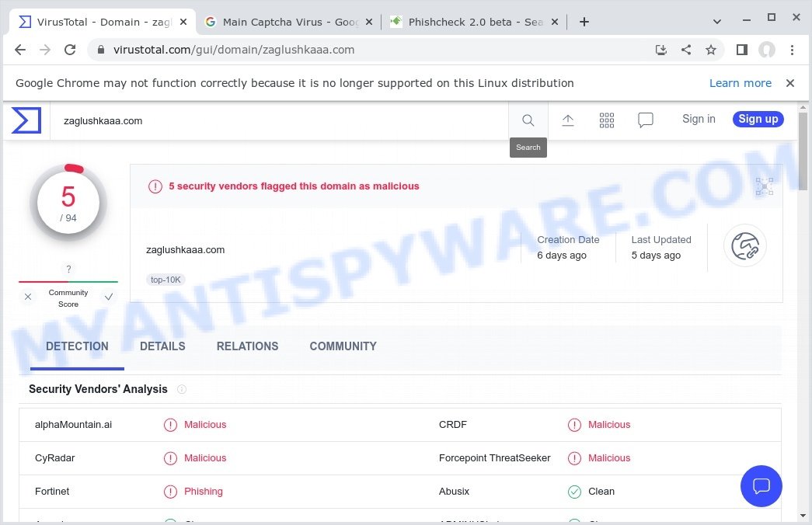The image size is (812, 525).
Task: Open the Chrome profile avatar
Action: (766, 50)
